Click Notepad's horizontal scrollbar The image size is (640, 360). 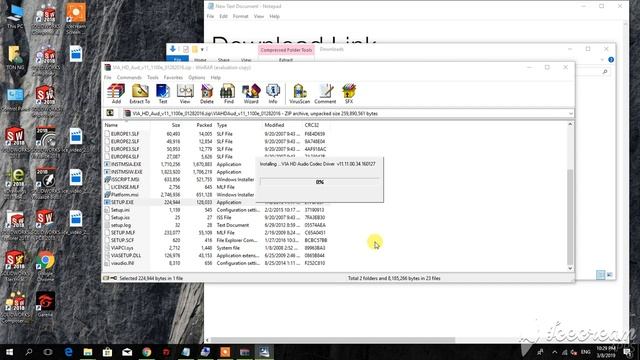tap(333, 340)
